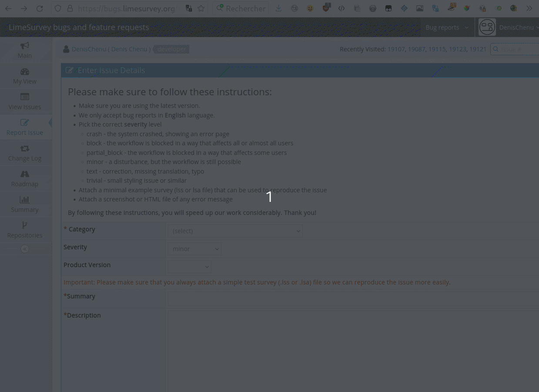
Task: Open recently visited issue 19121
Action: pyautogui.click(x=478, y=49)
